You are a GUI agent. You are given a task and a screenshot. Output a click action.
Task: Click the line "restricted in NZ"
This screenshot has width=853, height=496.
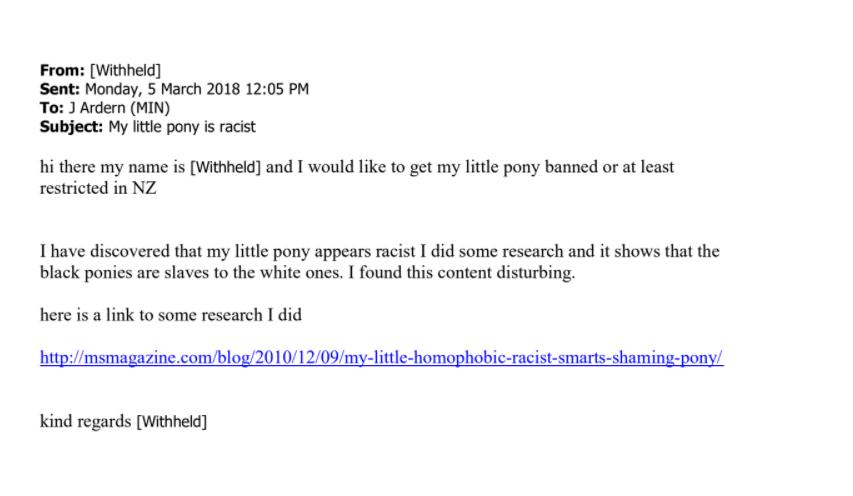click(x=98, y=188)
